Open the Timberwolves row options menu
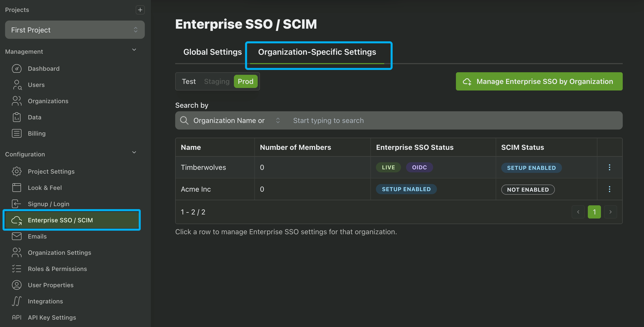Screen dimensions: 644x327 click(x=610, y=167)
